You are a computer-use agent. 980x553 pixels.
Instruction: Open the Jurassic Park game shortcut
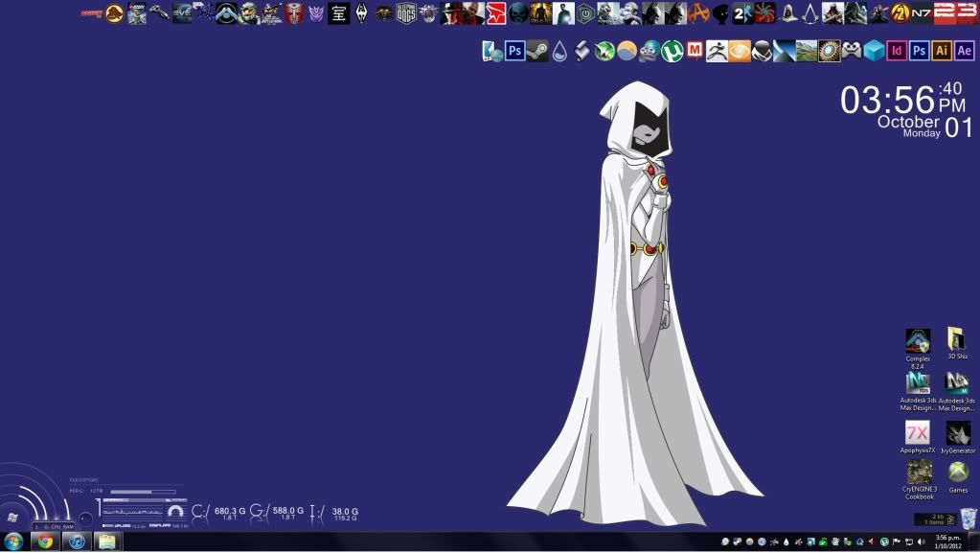[114, 13]
